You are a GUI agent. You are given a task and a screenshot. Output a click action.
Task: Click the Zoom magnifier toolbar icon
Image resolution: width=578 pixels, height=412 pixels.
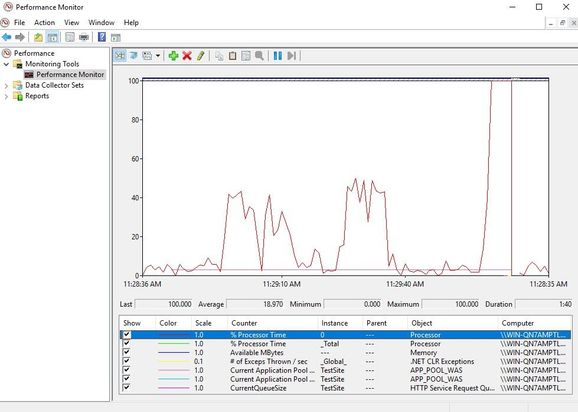[x=260, y=56]
